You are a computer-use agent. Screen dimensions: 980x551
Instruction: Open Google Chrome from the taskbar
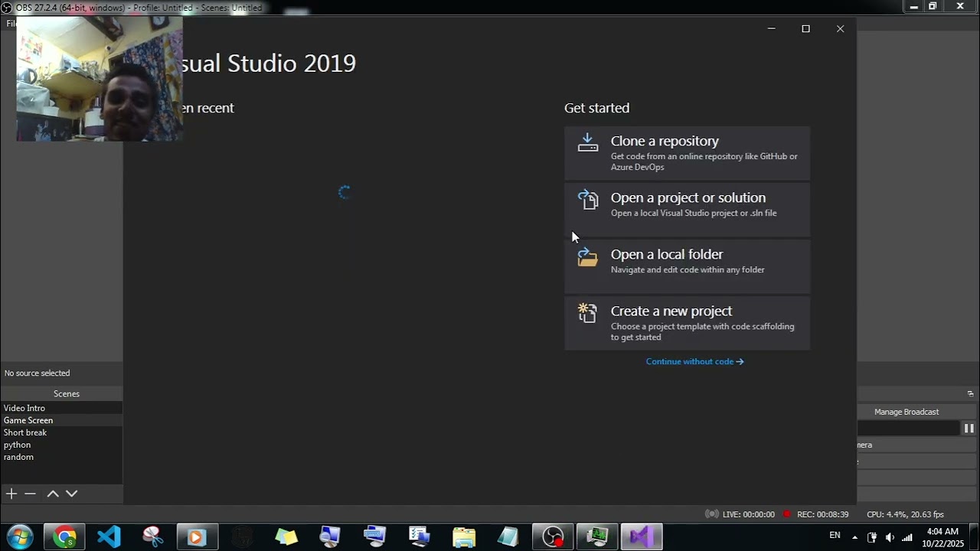coord(64,536)
